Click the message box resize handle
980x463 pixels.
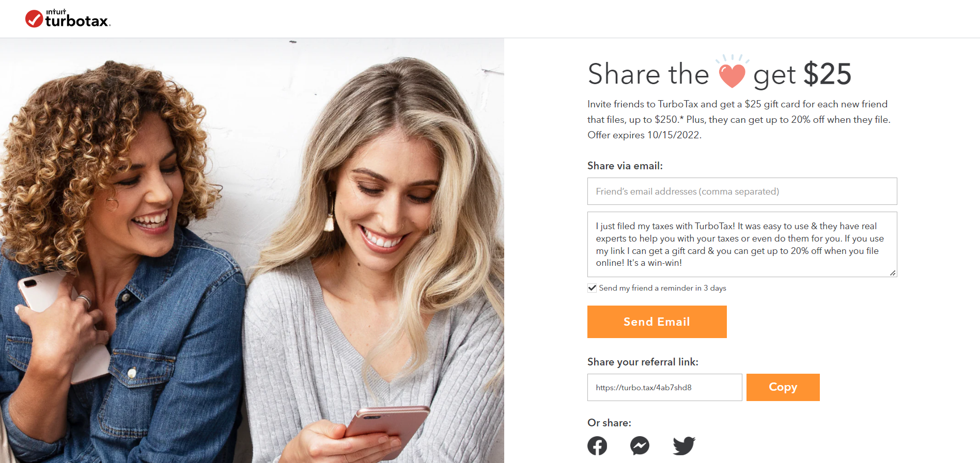pos(893,273)
